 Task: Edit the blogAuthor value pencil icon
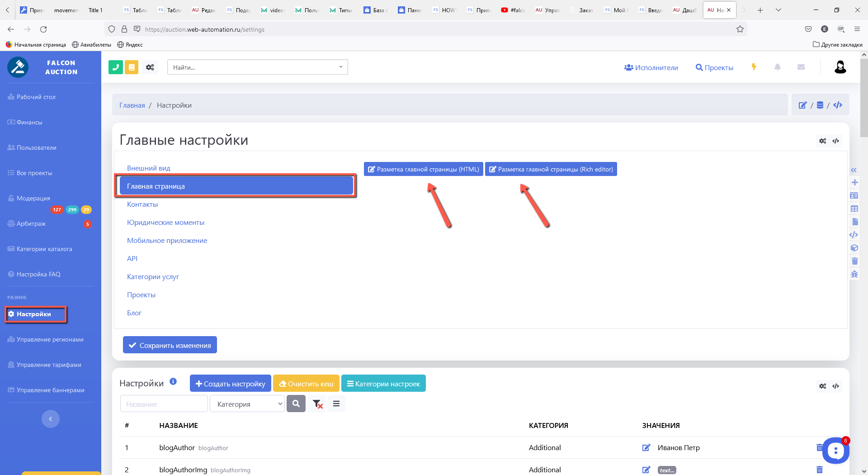tap(646, 447)
